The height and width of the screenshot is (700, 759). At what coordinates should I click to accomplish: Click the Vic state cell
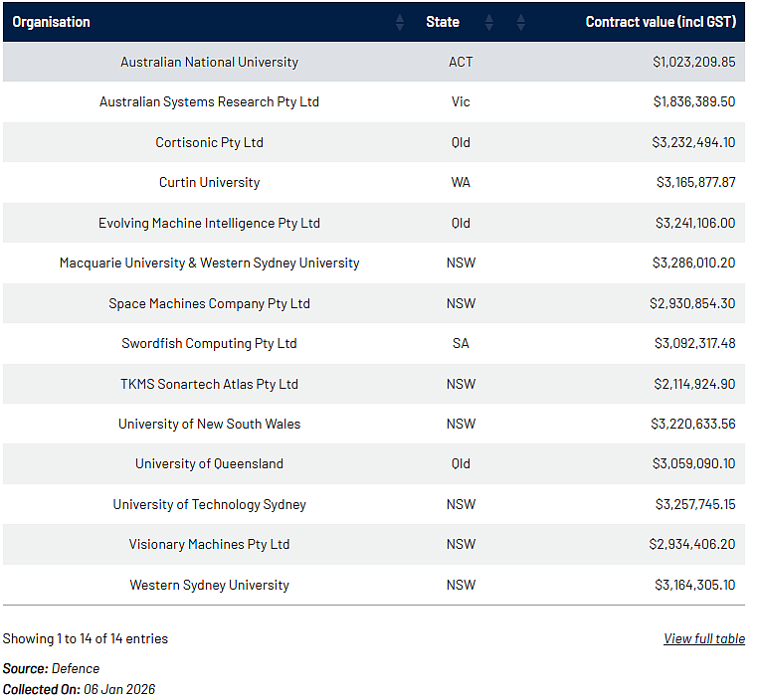coord(461,101)
